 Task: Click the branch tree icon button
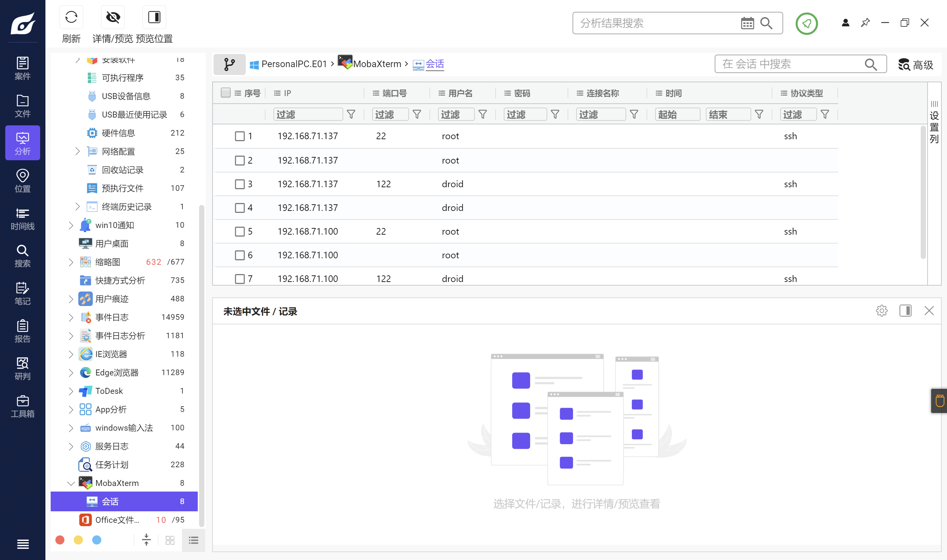pyautogui.click(x=229, y=64)
